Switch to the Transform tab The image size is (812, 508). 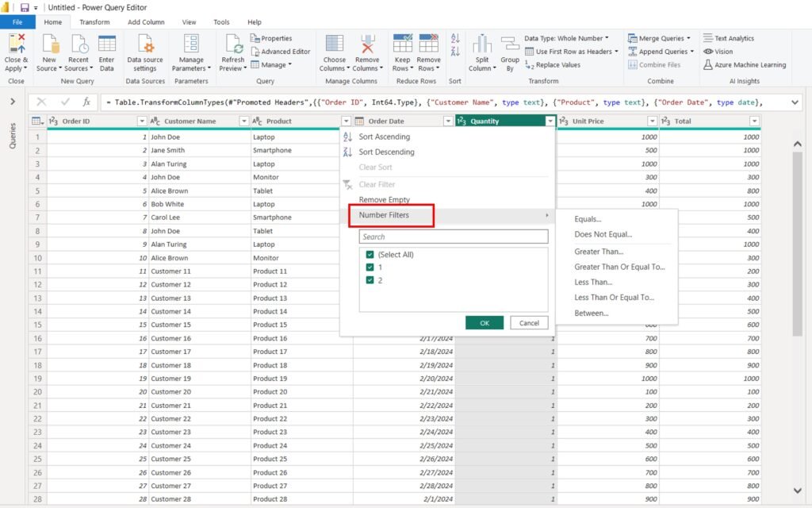pos(95,21)
